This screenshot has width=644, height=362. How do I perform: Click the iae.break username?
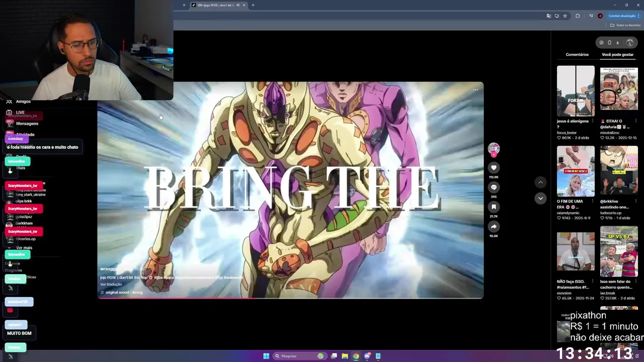[x=608, y=293]
